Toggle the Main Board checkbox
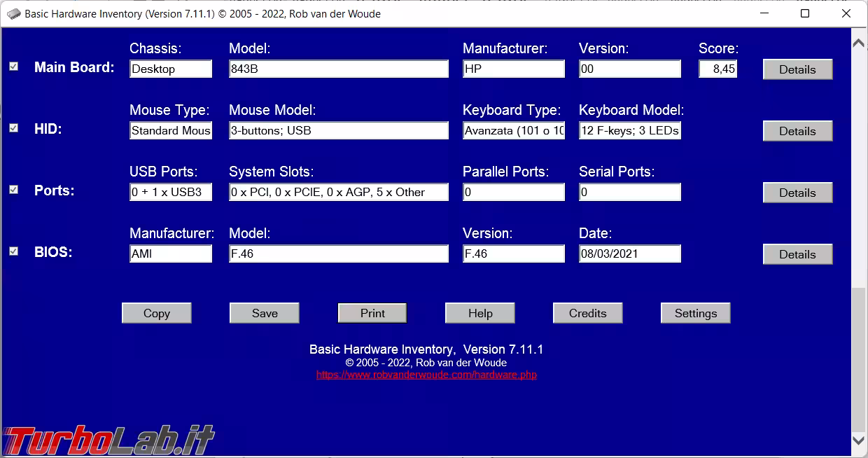This screenshot has height=458, width=868. click(x=13, y=67)
